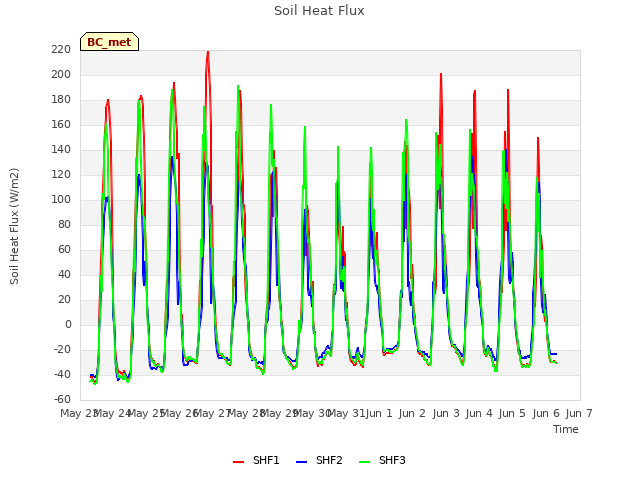This screenshot has height=480, width=640.
Task: Click the 180 y-axis tick label
Action: point(61,99)
